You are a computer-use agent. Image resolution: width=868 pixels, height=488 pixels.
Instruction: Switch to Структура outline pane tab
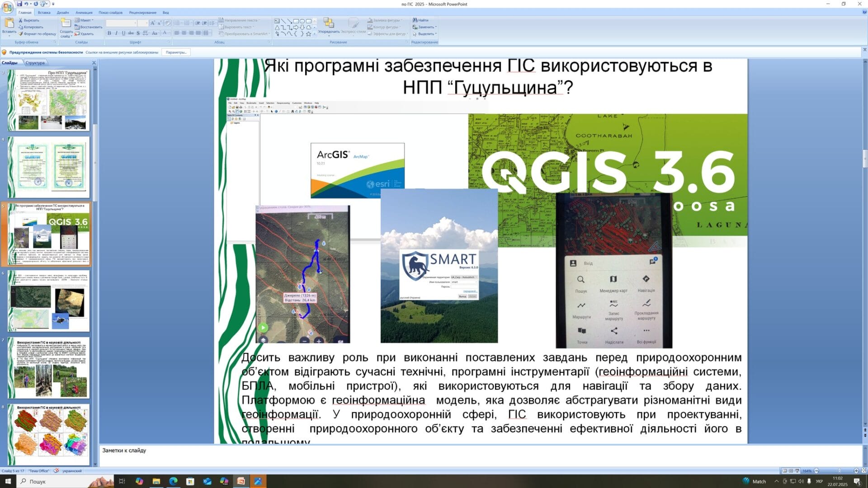coord(35,63)
